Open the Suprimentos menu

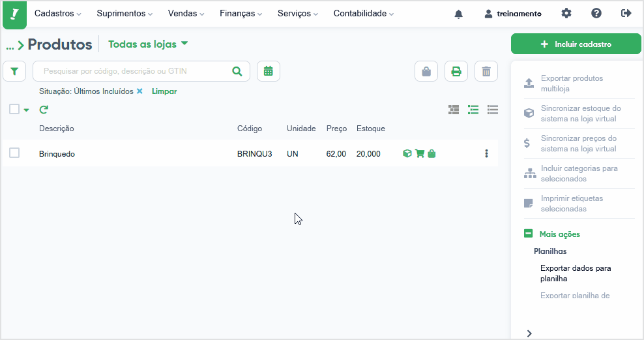click(124, 14)
